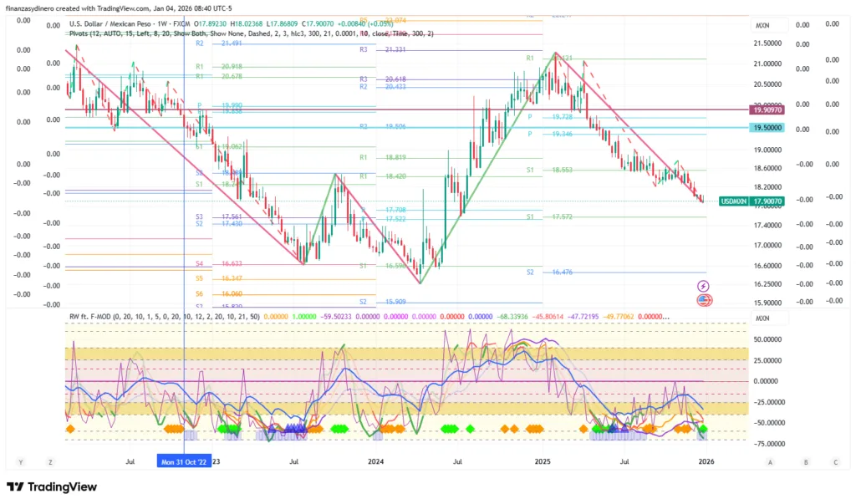Viewport: 856px width, 504px height.
Task: Open the MXN selector in the indicator pane
Action: (x=762, y=318)
